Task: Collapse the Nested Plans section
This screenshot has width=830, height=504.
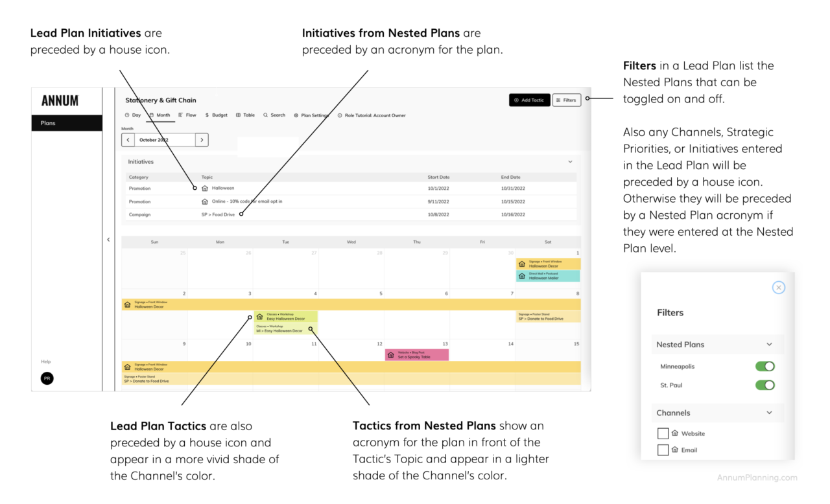Action: [x=770, y=344]
